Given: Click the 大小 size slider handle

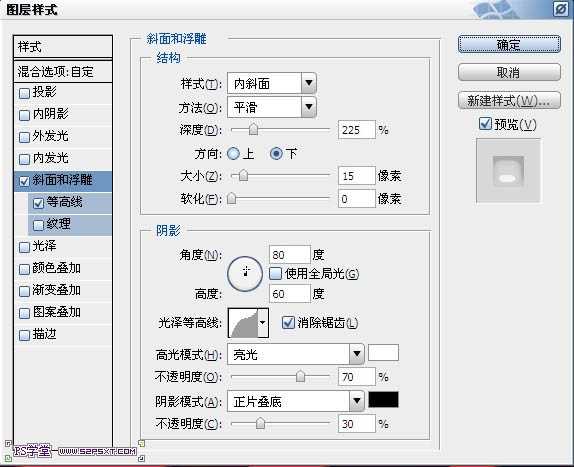Looking at the screenshot, I should (243, 176).
